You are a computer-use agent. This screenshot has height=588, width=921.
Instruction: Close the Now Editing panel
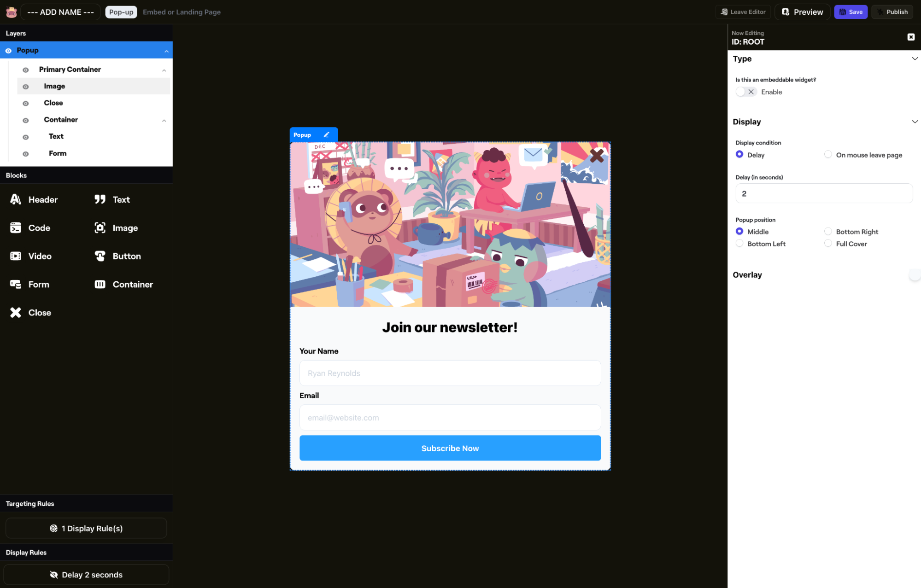pyautogui.click(x=910, y=37)
